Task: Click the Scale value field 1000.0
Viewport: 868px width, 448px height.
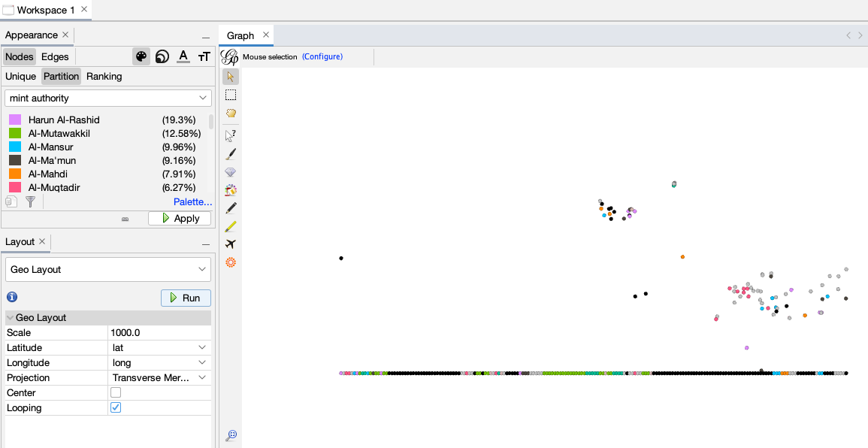Action: click(x=159, y=332)
